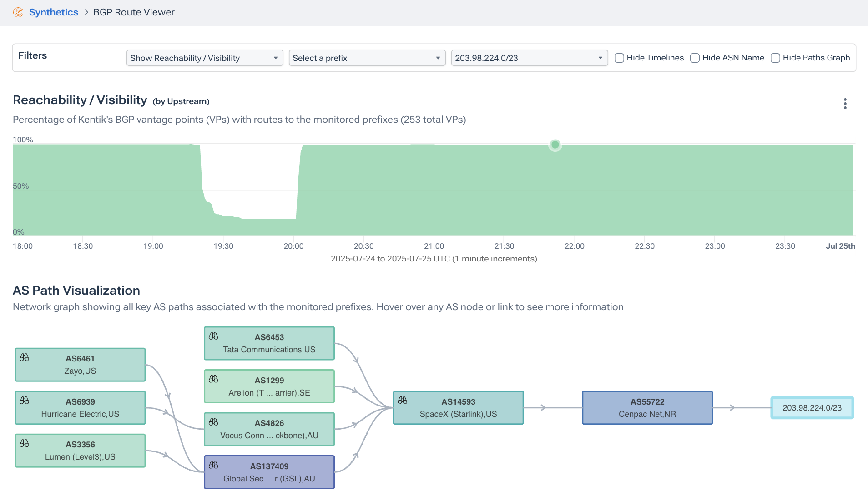Select the AS137409 Global Sec node

pos(269,472)
